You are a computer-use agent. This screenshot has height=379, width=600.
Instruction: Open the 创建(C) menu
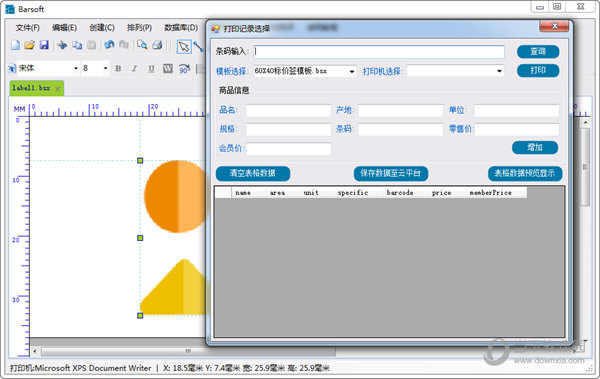(x=102, y=28)
